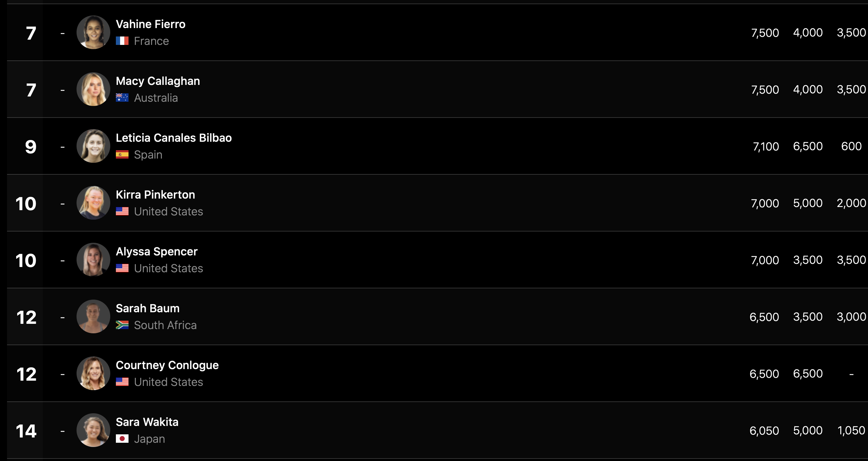Click the Vahine Fierro name link
Viewport: 868px width, 461px height.
pyautogui.click(x=151, y=24)
